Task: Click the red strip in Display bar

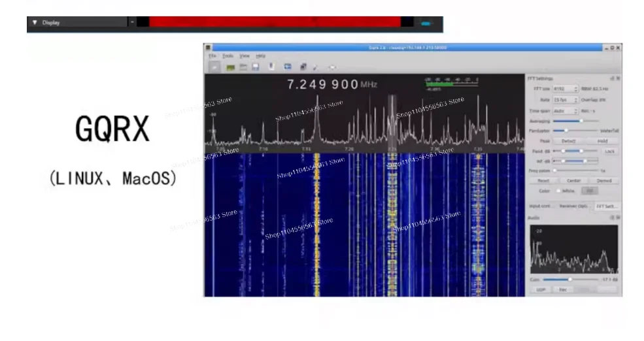Action: pos(275,22)
